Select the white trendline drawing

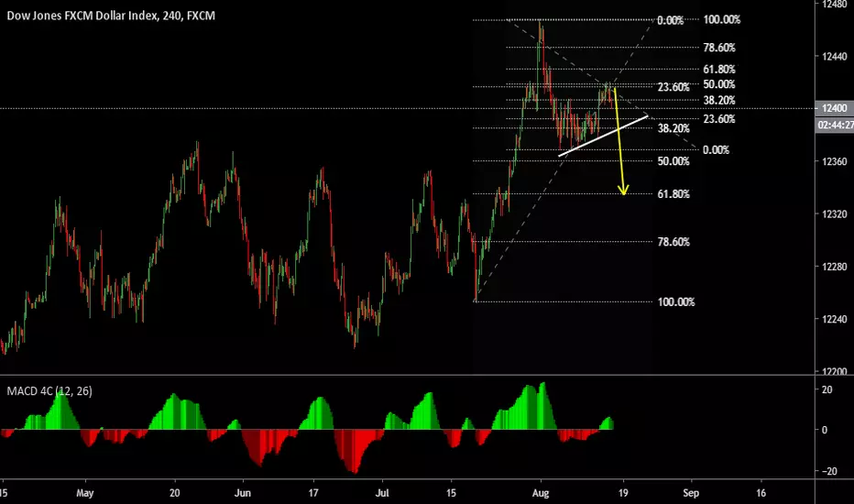click(604, 136)
